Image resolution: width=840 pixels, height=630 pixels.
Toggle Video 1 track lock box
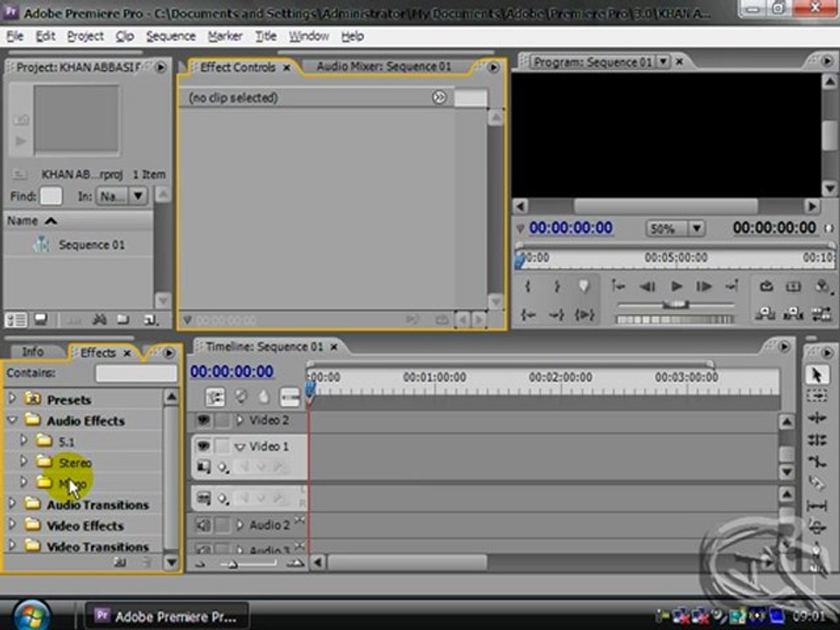coord(222,445)
